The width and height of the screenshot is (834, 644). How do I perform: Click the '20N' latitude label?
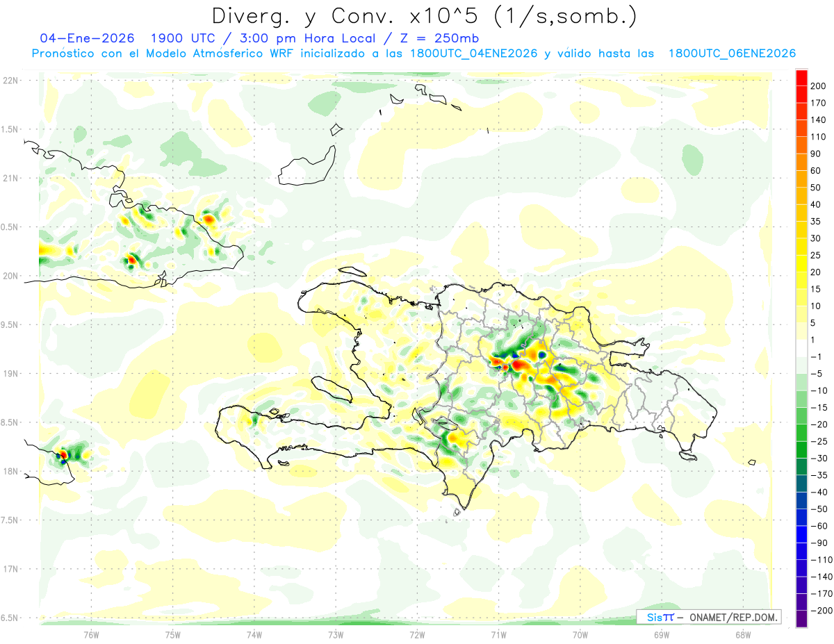pyautogui.click(x=11, y=276)
